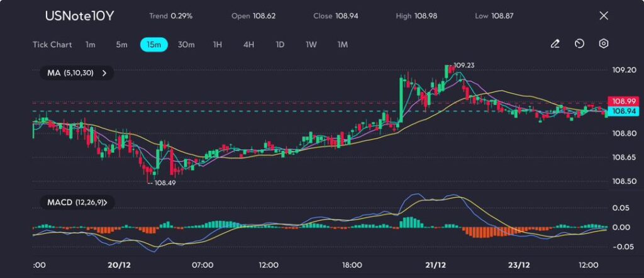Close the USNote10Y chart panel
Screen dimensions: 644x278
click(604, 16)
